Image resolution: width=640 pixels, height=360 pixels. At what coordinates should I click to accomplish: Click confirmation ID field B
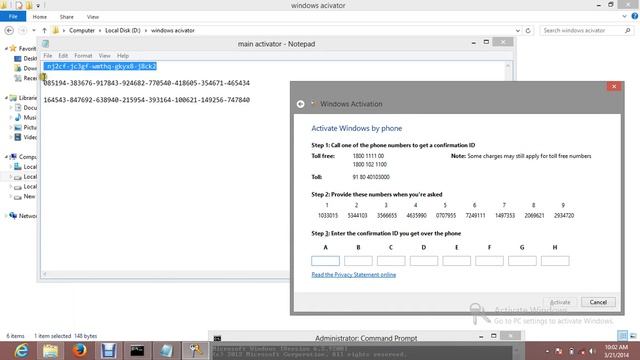[x=358, y=261]
